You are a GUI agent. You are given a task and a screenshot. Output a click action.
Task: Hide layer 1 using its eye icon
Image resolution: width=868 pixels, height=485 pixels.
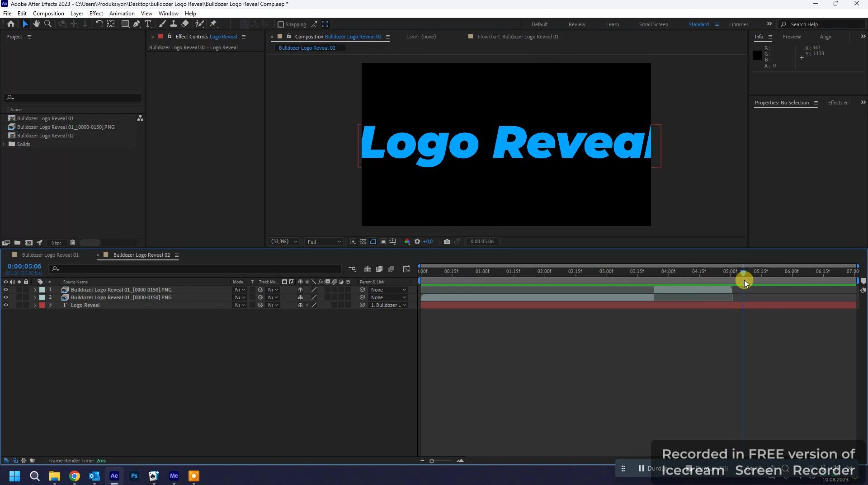point(6,290)
